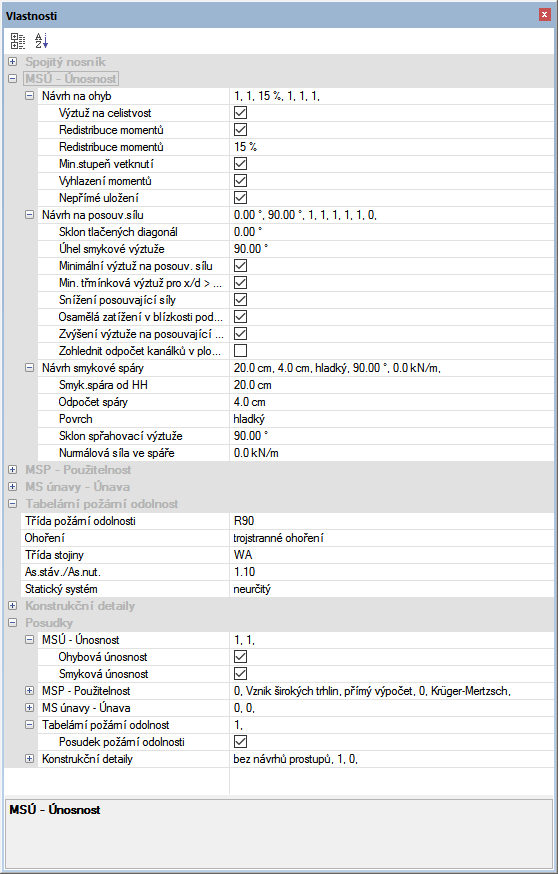558x874 pixels.
Task: Toggle Smyková únosnost checkbox
Action: (240, 674)
